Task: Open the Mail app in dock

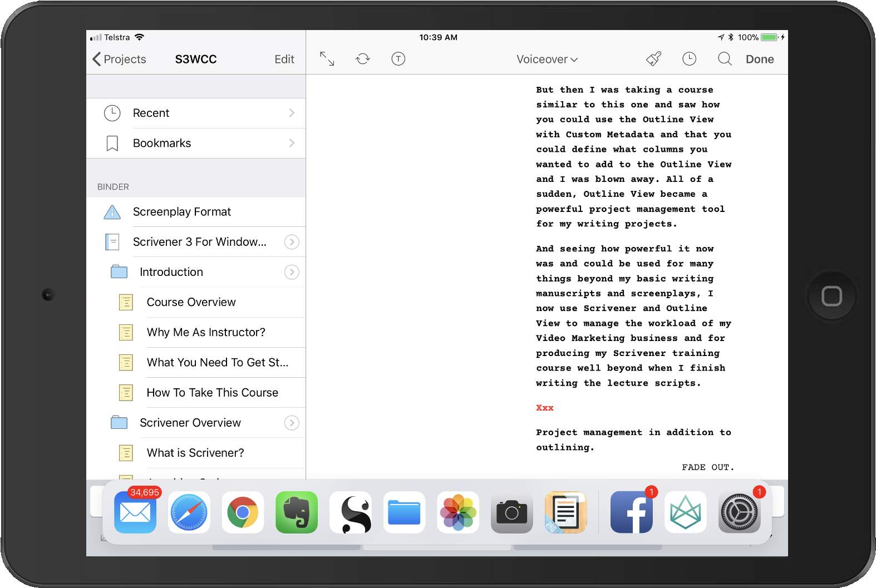Action: click(x=135, y=512)
